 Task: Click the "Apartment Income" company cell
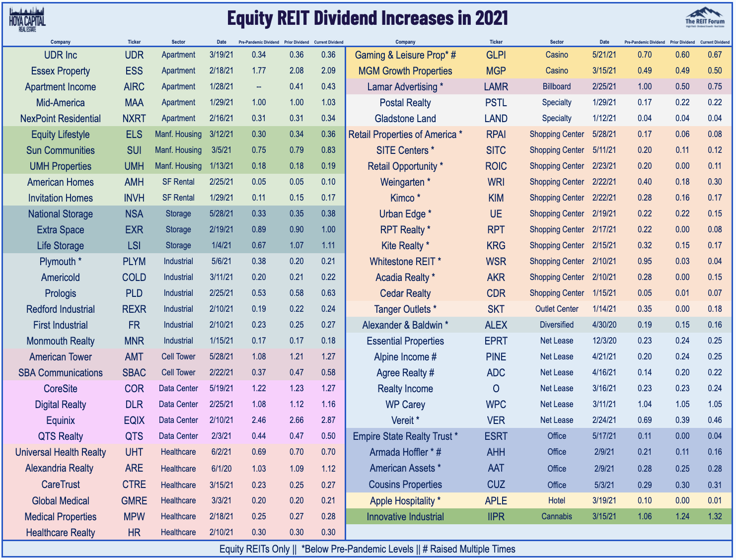point(61,87)
